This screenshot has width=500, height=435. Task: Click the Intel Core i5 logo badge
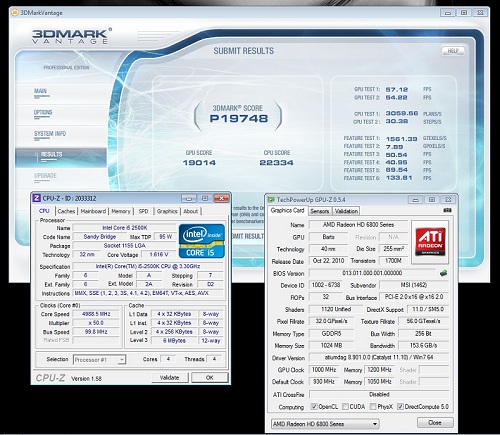tap(202, 241)
